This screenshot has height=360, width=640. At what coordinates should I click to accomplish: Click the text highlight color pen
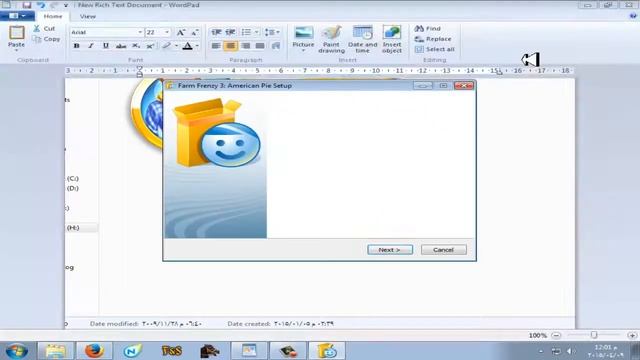pyautogui.click(x=167, y=46)
